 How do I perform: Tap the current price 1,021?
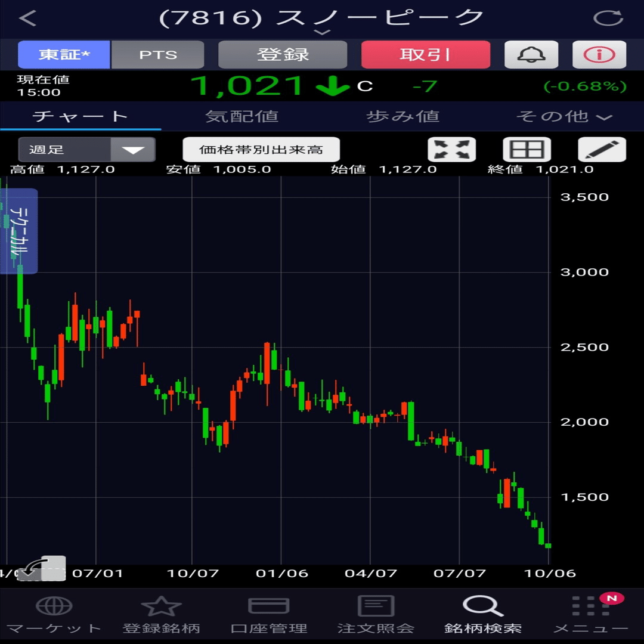point(247,86)
